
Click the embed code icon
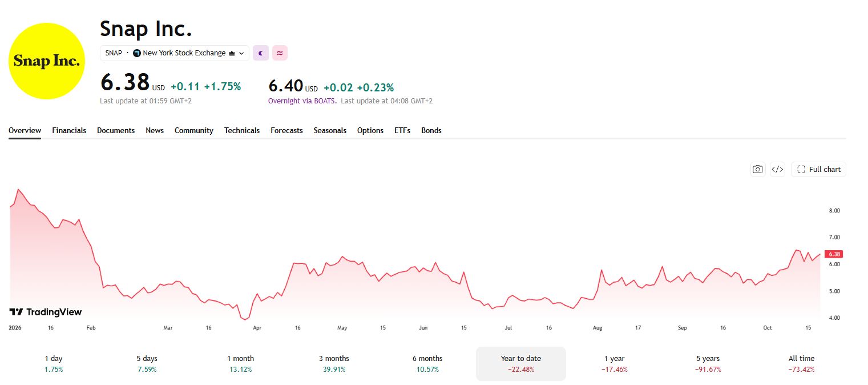[777, 169]
